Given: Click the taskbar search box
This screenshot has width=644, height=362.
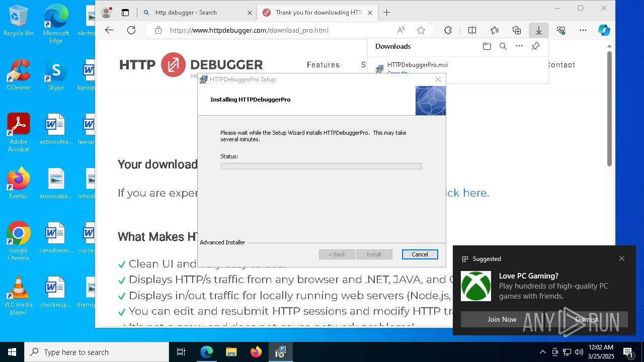Looking at the screenshot, I should (97, 352).
